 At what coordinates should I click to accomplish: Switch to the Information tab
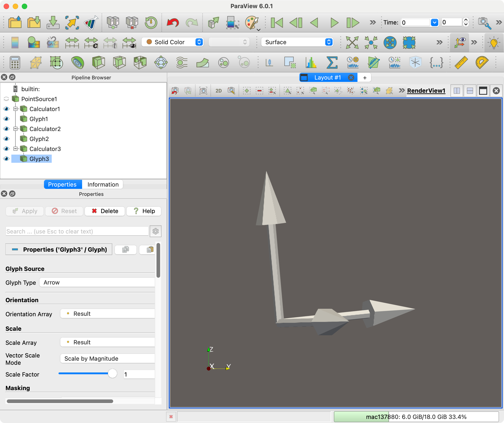(x=103, y=184)
